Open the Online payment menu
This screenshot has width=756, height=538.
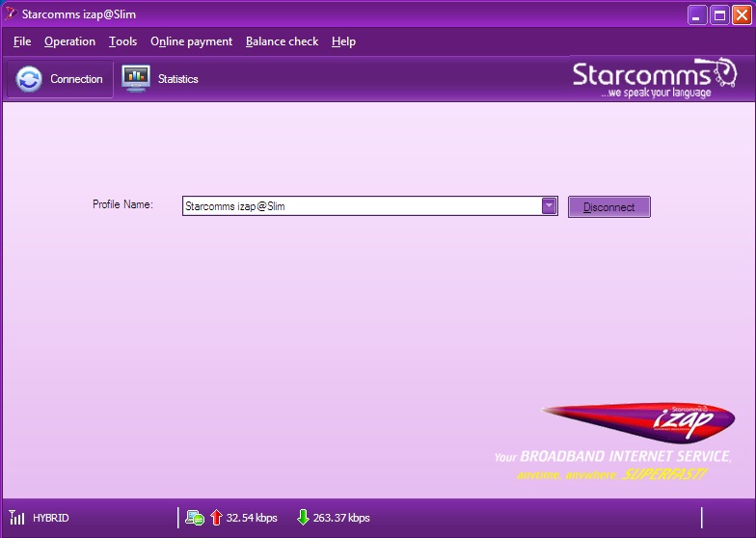point(191,41)
